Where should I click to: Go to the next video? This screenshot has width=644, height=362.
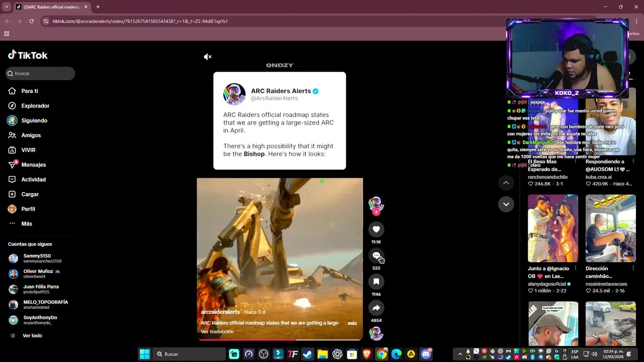click(506, 204)
